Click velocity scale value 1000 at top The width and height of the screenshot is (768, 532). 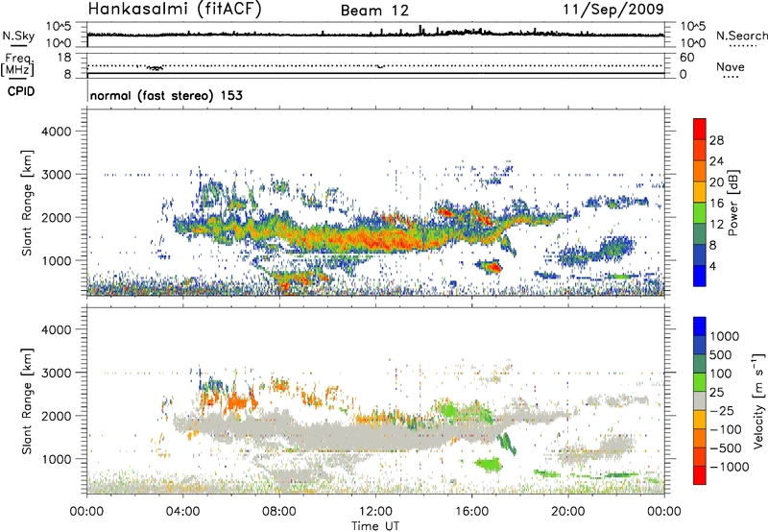pos(725,336)
